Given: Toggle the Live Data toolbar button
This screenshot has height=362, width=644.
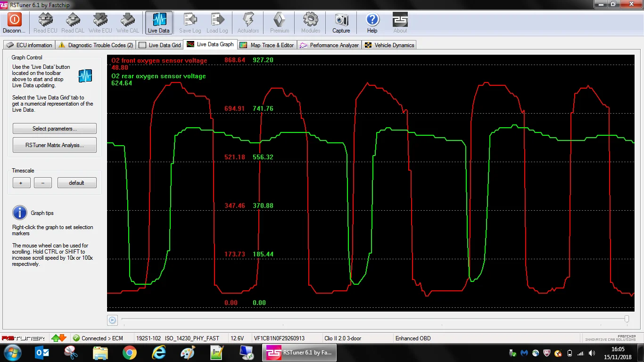Looking at the screenshot, I should tap(158, 23).
